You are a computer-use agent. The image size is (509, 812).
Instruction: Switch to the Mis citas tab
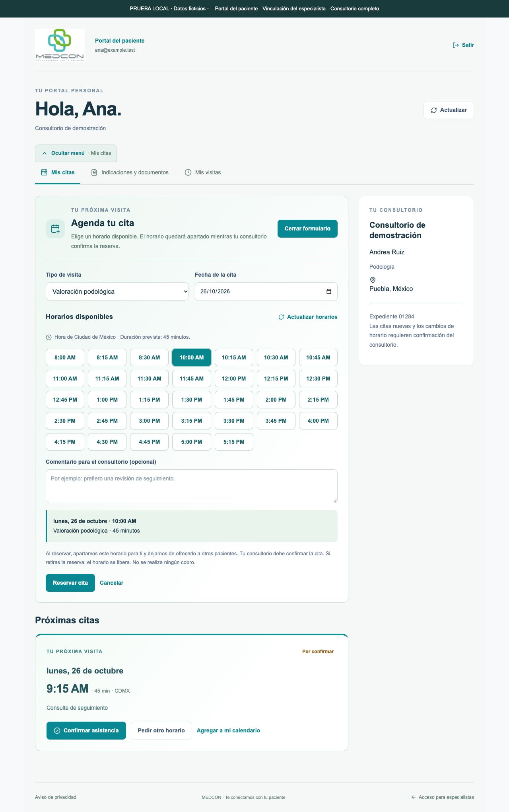(x=58, y=172)
